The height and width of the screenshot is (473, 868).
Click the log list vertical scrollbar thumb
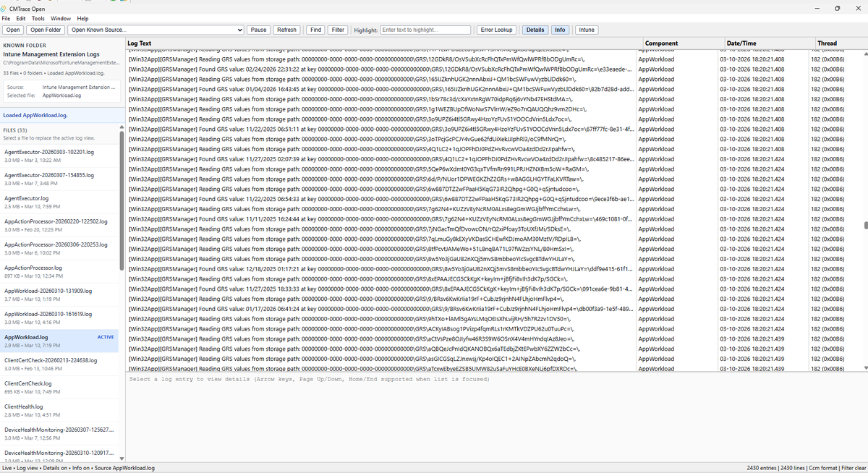click(864, 226)
